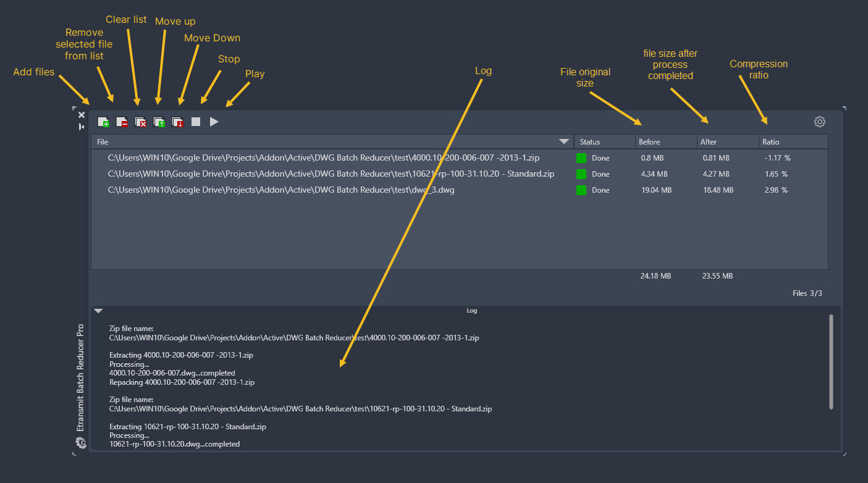Stop the batch process
The image size is (868, 483).
[196, 122]
